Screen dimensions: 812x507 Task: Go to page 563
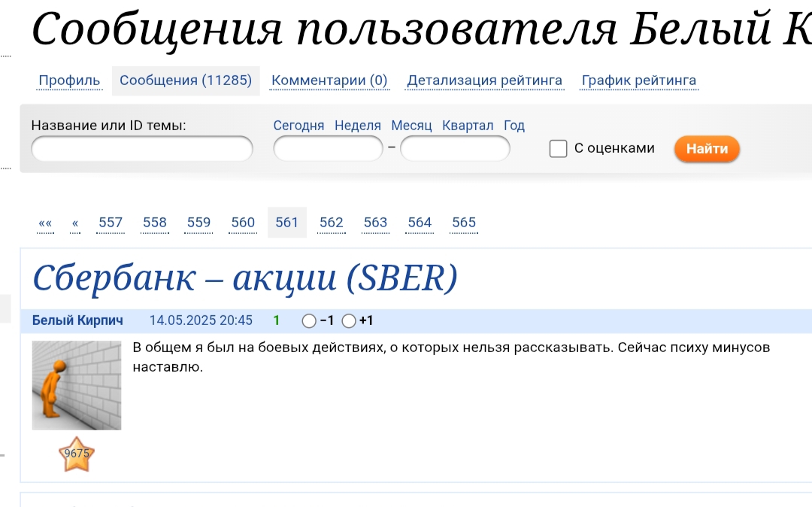tap(375, 223)
